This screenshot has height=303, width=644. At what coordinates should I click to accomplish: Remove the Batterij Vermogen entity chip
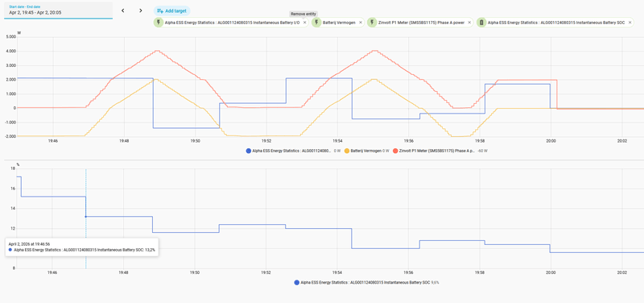point(360,23)
